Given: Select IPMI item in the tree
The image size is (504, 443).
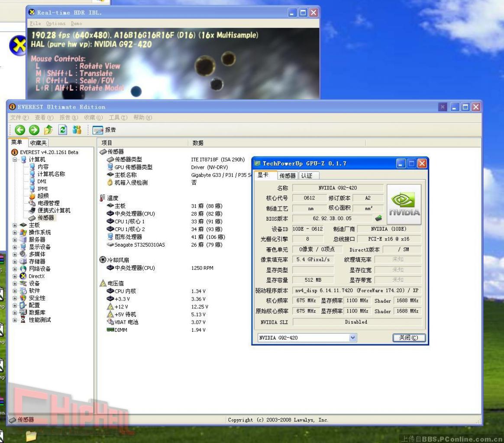Looking at the screenshot, I should (x=42, y=189).
